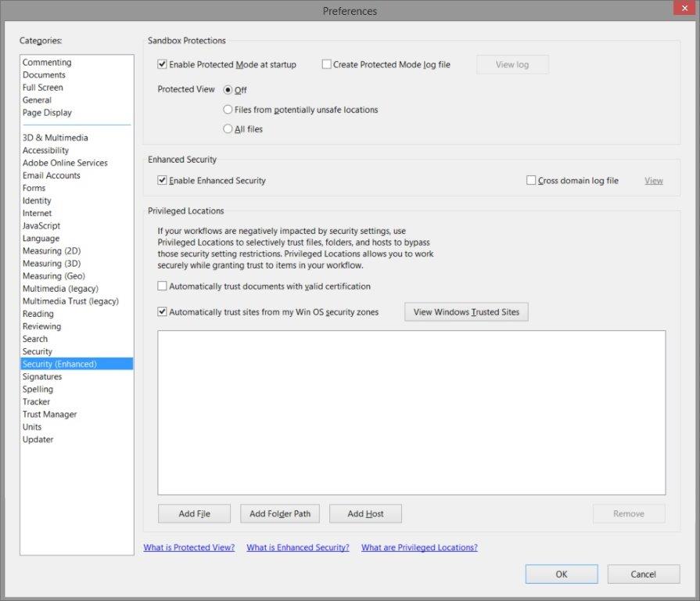
Task: Select the Trust Manager category
Action: click(x=49, y=414)
